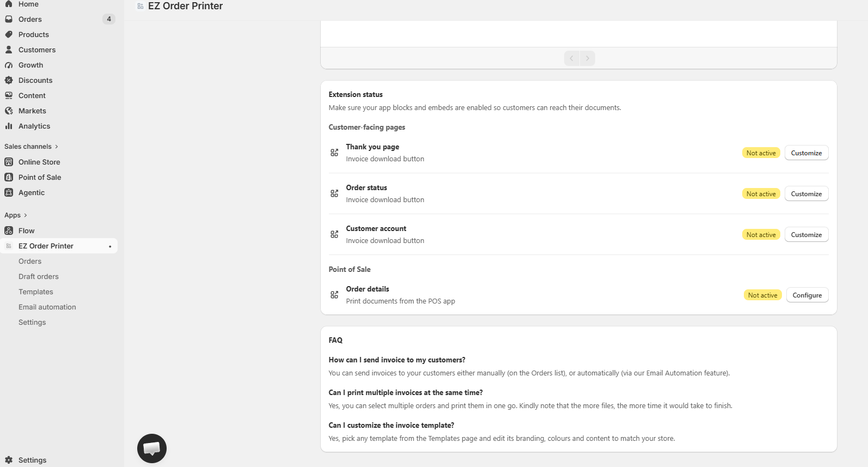Click the app block icon beside Customer account
The height and width of the screenshot is (467, 868).
(334, 234)
